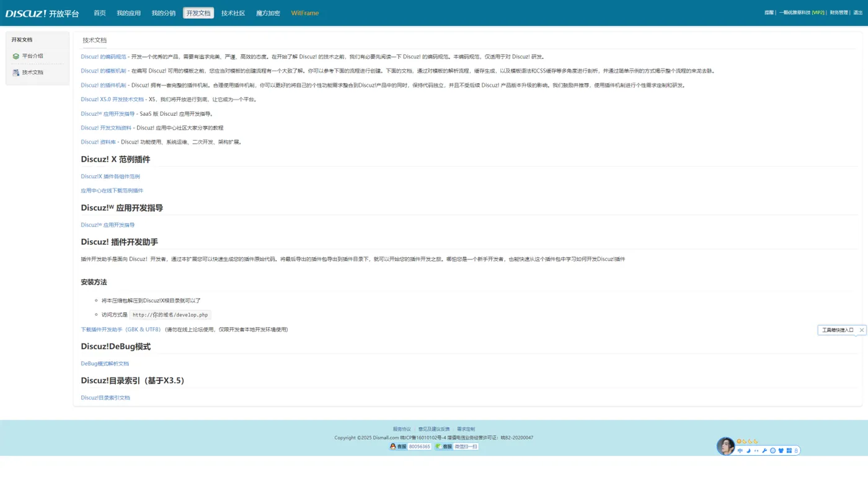The width and height of the screenshot is (868, 480).
Task: Open Discuz!目录索引文档 link
Action: pyautogui.click(x=105, y=398)
